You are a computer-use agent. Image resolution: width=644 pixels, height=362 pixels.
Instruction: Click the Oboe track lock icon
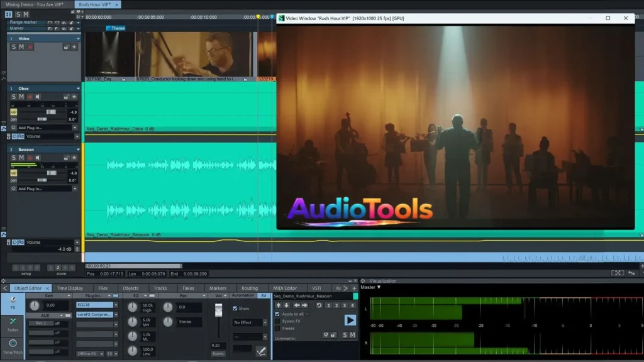pyautogui.click(x=65, y=97)
